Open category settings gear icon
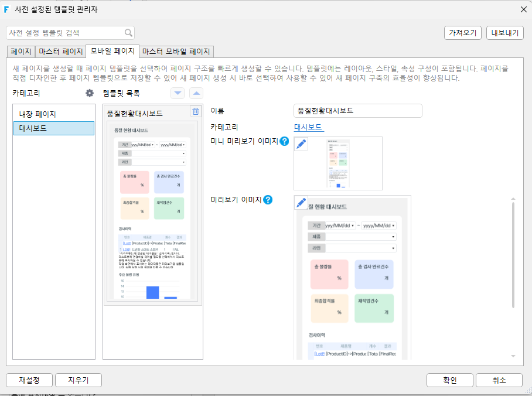Viewport: 532px width, 396px height. point(90,93)
